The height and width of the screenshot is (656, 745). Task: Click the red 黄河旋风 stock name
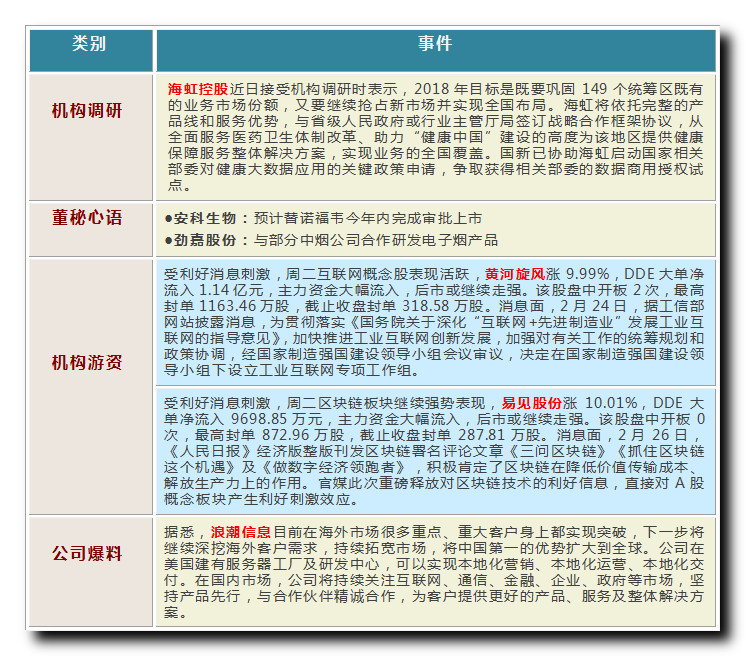(515, 274)
